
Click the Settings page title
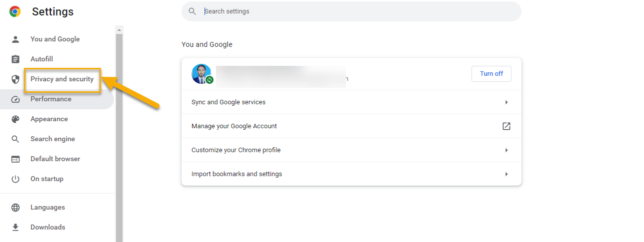click(52, 11)
